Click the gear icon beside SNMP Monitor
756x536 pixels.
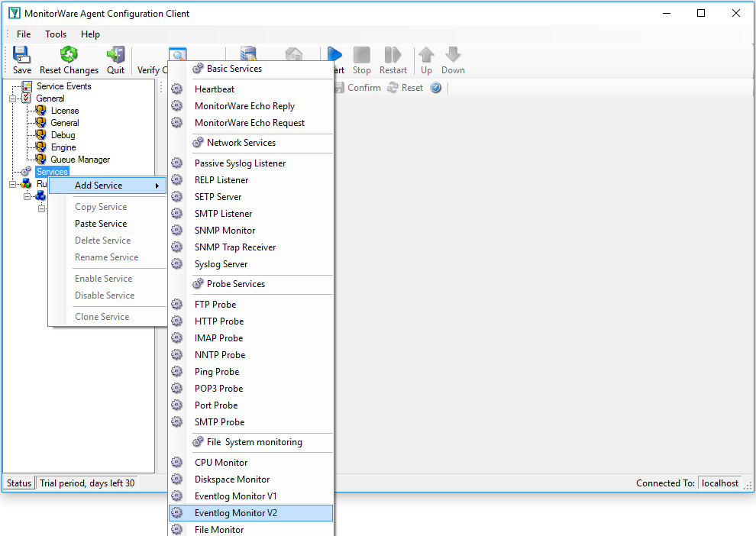[177, 231]
